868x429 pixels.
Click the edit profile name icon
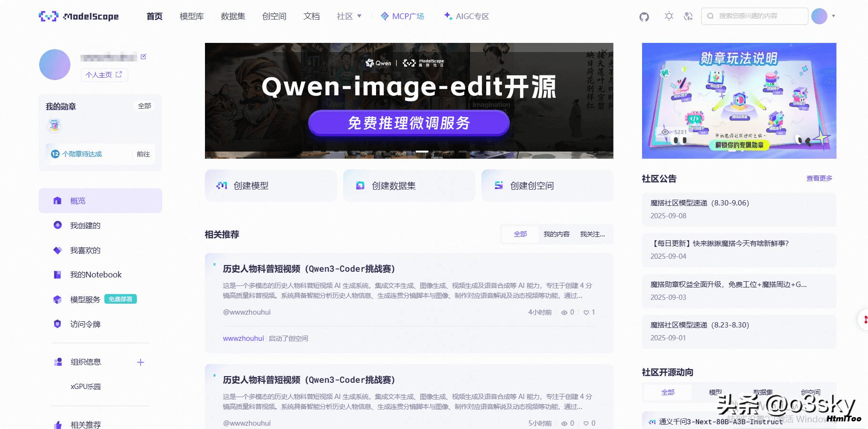point(143,57)
